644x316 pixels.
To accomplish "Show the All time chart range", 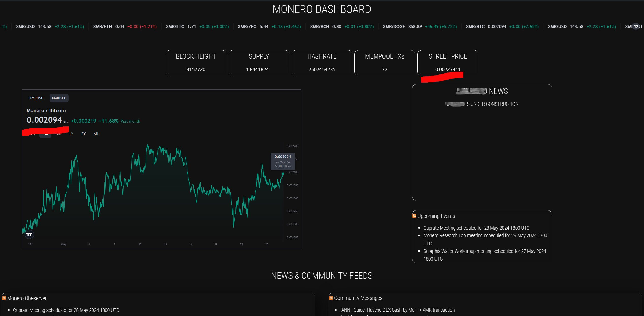I will click(96, 134).
